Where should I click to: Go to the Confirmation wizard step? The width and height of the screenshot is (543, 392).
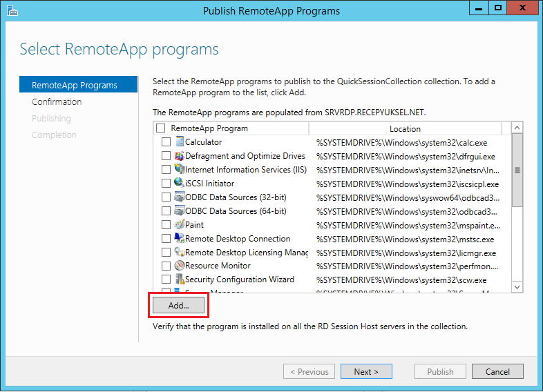(x=57, y=101)
